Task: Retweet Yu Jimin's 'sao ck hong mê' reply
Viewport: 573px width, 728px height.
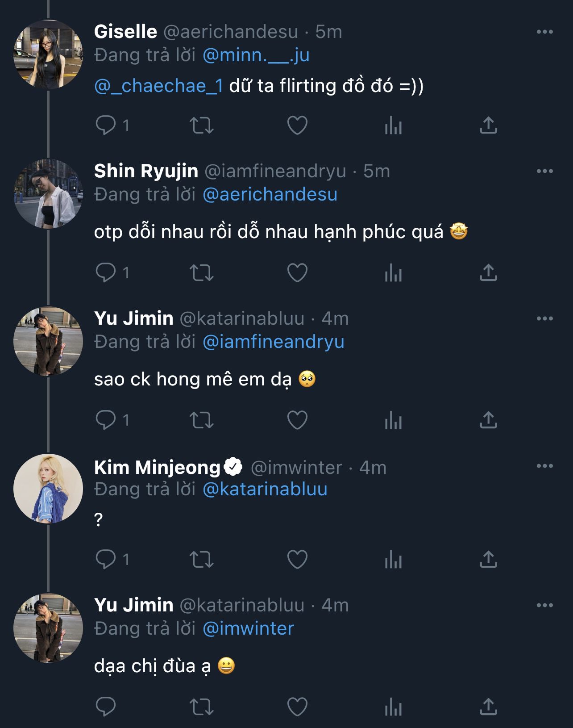Action: tap(202, 420)
